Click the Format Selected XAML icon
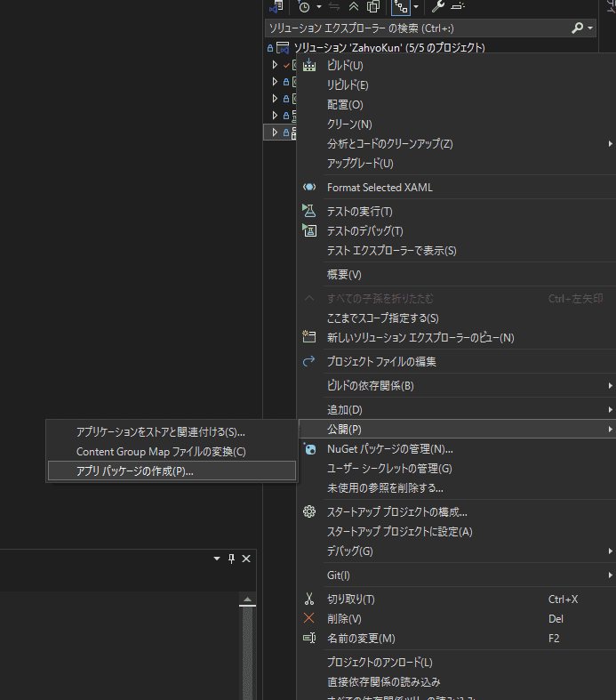Screen dimensions: 616x700 pyautogui.click(x=309, y=187)
